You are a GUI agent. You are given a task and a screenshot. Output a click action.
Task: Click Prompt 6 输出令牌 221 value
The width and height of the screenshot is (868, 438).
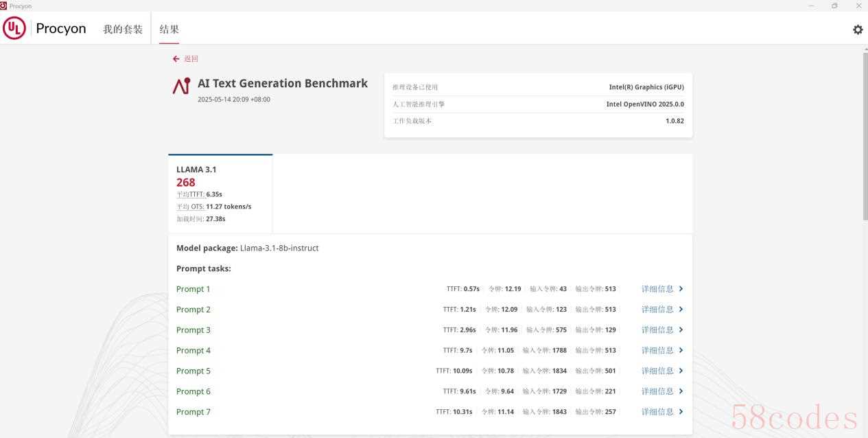coord(610,391)
